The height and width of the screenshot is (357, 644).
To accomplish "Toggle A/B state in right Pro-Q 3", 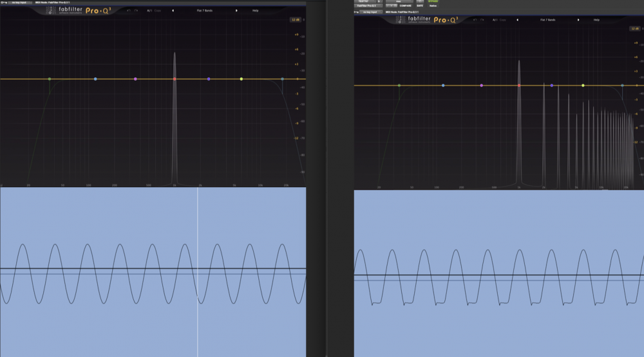I will (x=495, y=20).
